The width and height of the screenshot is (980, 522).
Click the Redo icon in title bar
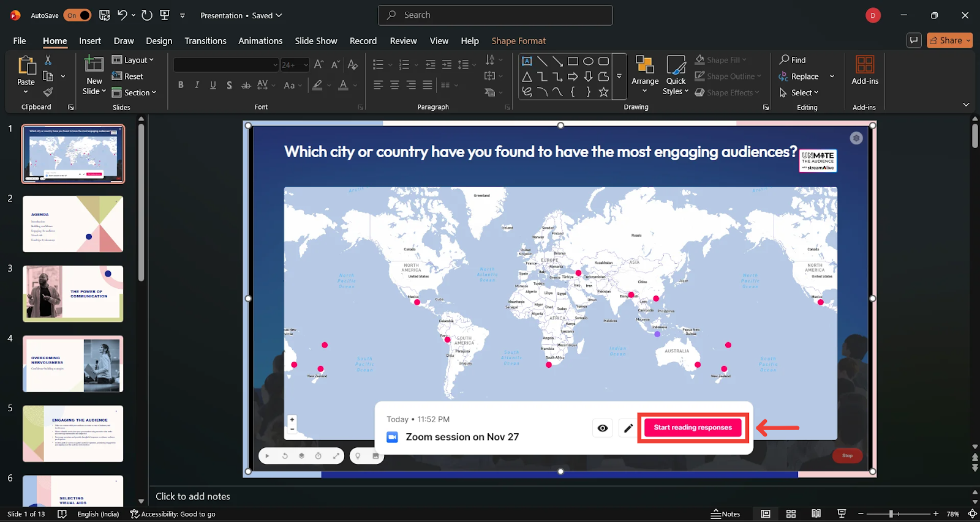[x=147, y=15]
